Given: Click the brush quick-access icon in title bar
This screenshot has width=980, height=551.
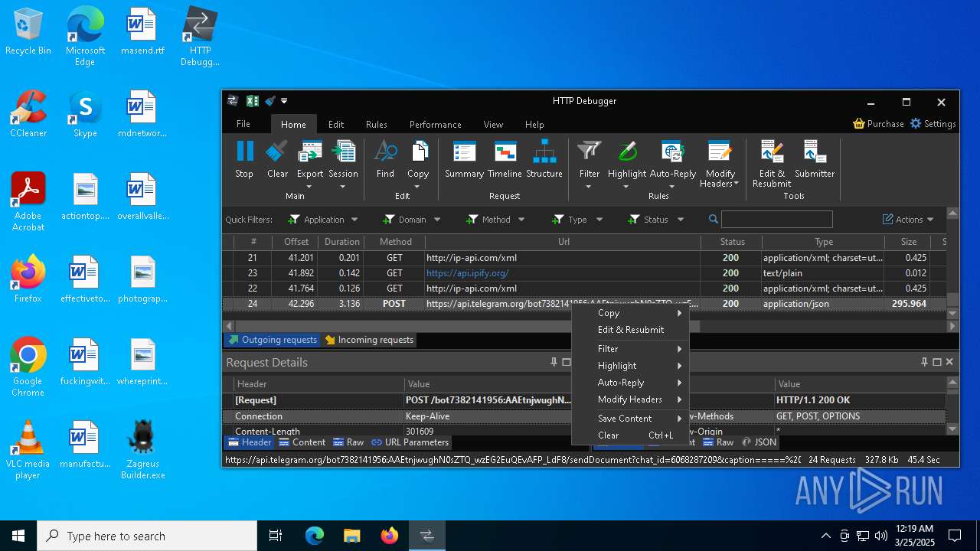Looking at the screenshot, I should click(x=269, y=101).
